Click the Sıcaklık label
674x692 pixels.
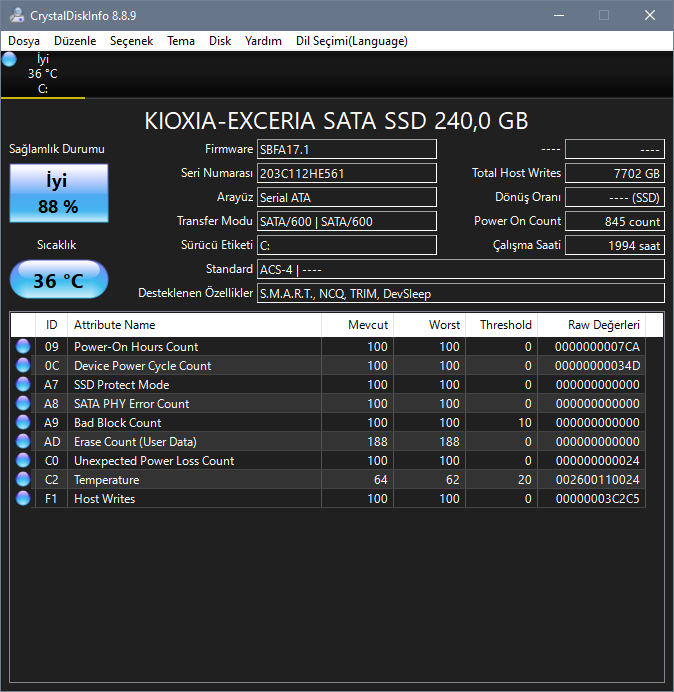[56, 245]
